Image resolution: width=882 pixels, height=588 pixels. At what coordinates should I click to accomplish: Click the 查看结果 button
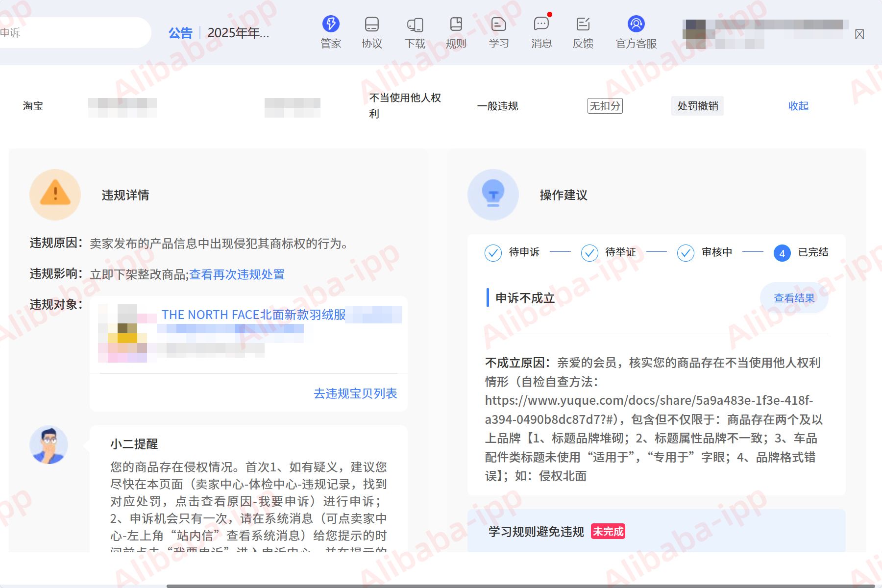click(x=794, y=298)
